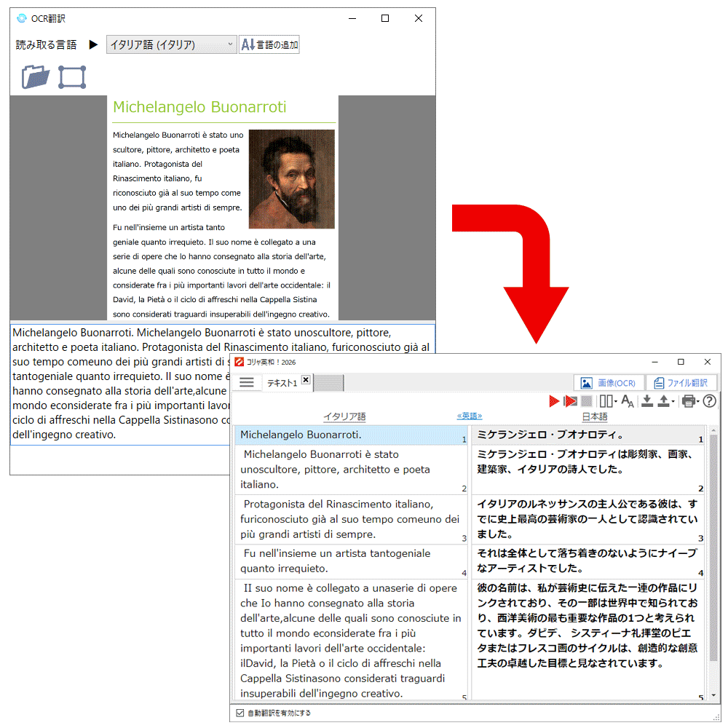Open the hamburger menu in コリャ英和

[247, 382]
